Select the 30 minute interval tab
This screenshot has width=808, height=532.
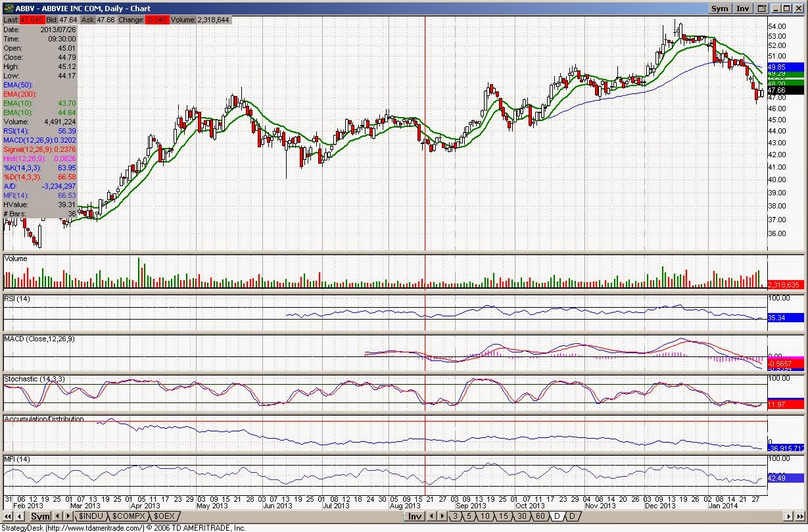click(x=521, y=516)
